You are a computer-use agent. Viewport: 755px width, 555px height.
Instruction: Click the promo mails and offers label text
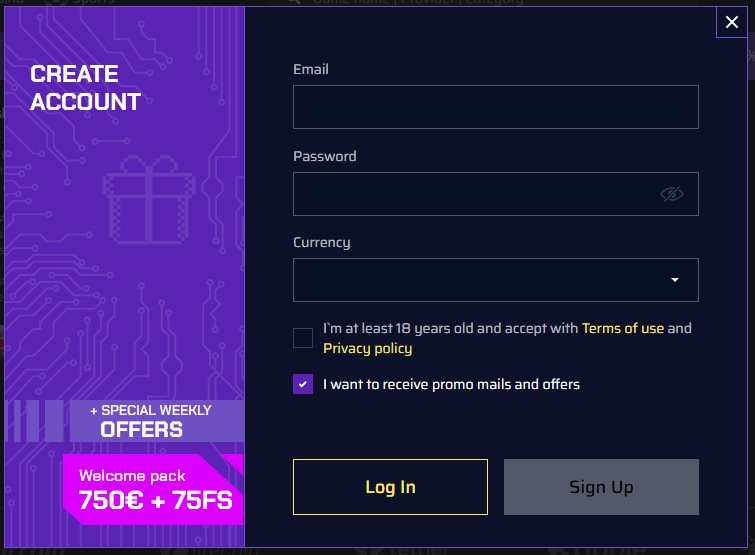(451, 385)
